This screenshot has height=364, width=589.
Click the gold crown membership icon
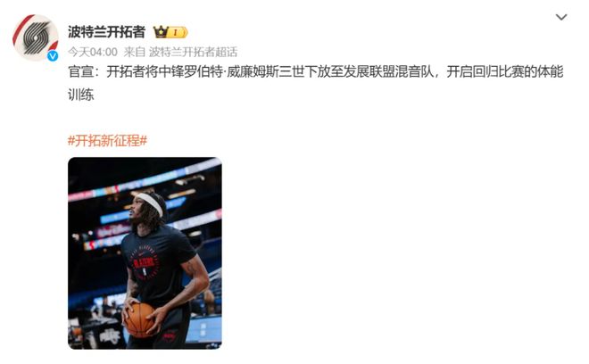161,32
